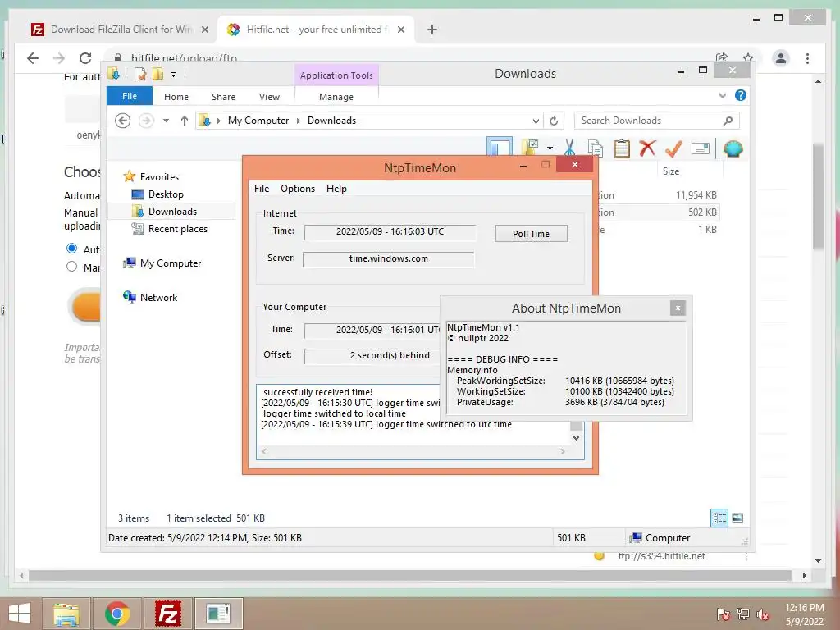This screenshot has height=630, width=840.
Task: Expand the ribbon with the chevron arrow
Action: [x=722, y=95]
